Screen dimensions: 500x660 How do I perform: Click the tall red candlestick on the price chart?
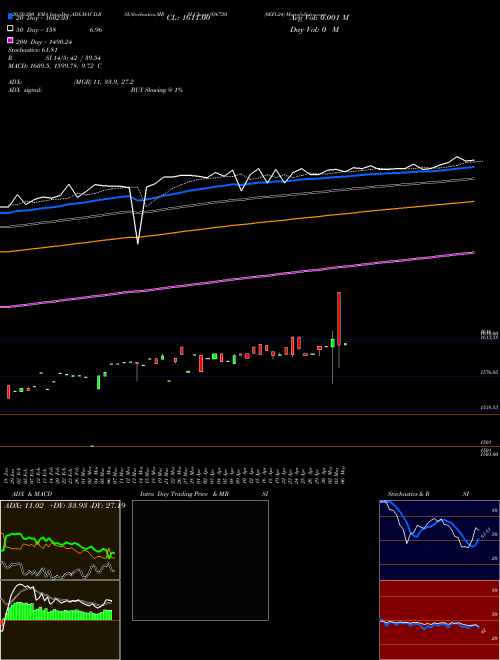click(339, 319)
